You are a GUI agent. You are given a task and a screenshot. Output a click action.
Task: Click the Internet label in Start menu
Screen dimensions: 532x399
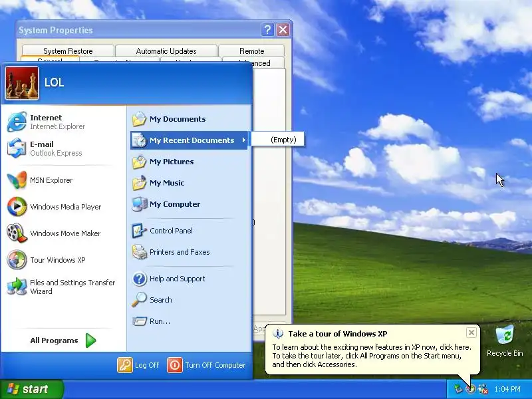(46, 118)
